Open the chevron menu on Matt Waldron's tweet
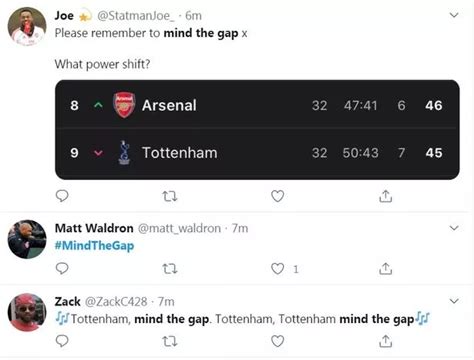Screen dimensions: 474x360 point(454,228)
